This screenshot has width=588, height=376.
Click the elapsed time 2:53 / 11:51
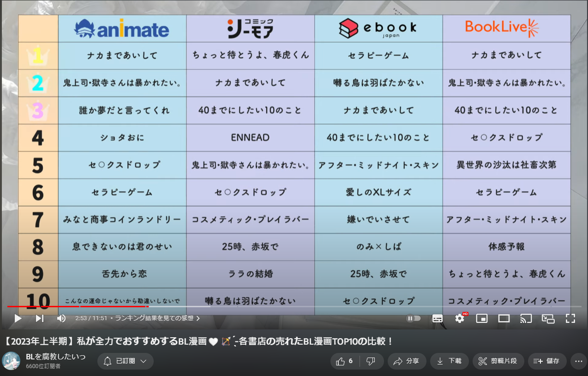(x=91, y=318)
